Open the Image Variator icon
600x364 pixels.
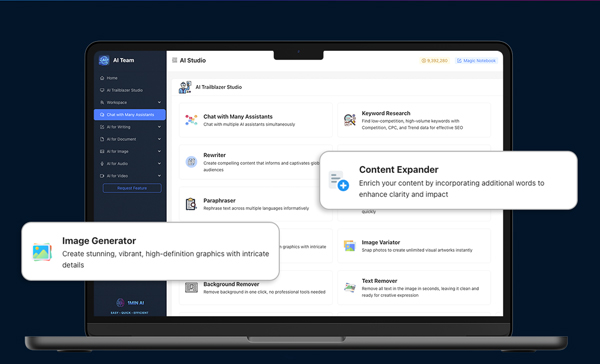349,246
